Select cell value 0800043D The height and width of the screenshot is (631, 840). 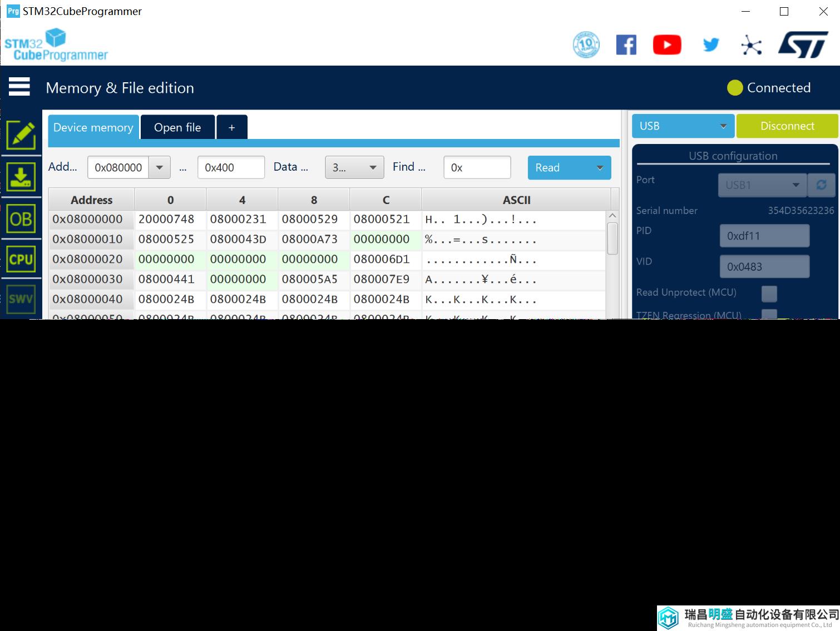point(242,239)
